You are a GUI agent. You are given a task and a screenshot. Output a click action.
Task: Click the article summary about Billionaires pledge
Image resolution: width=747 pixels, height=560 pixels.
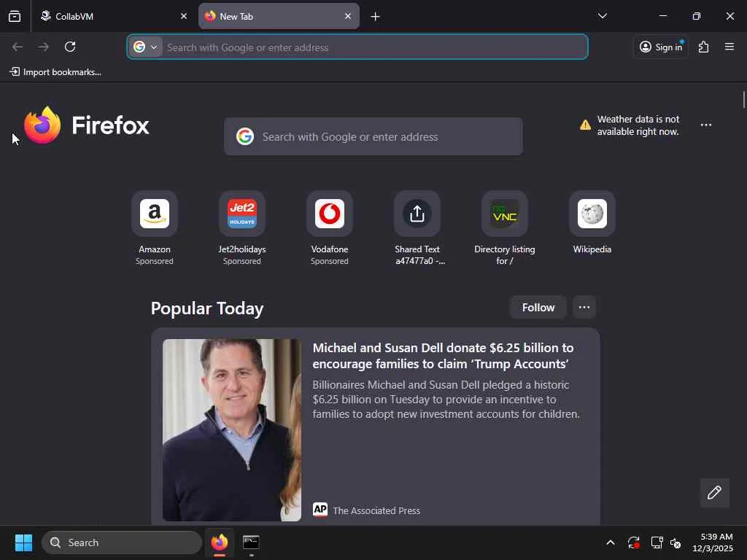click(446, 399)
